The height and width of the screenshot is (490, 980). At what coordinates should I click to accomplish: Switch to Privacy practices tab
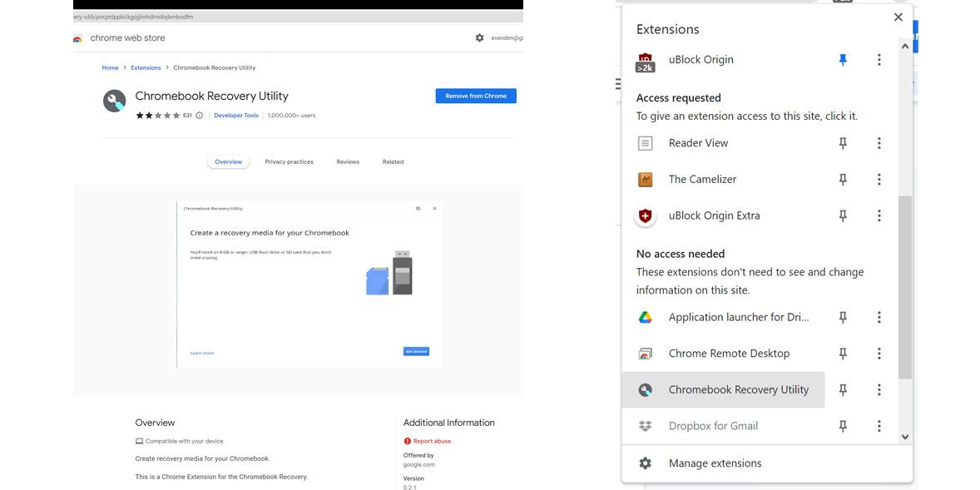click(x=289, y=162)
